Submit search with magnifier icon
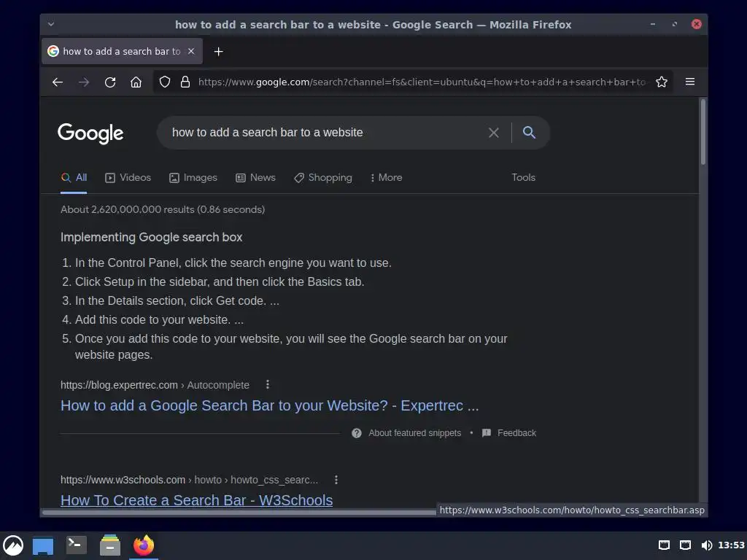Viewport: 747px width, 560px height. tap(529, 133)
